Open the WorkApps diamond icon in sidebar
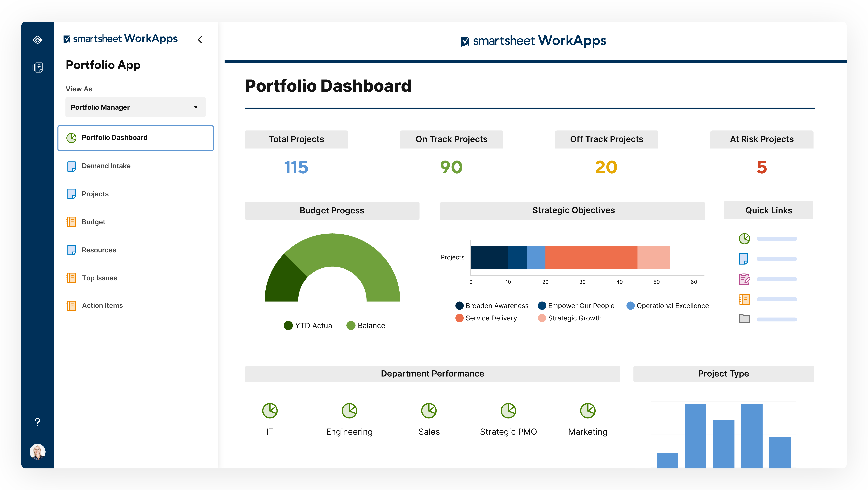Image resolution: width=868 pixels, height=490 pixels. pos(37,39)
